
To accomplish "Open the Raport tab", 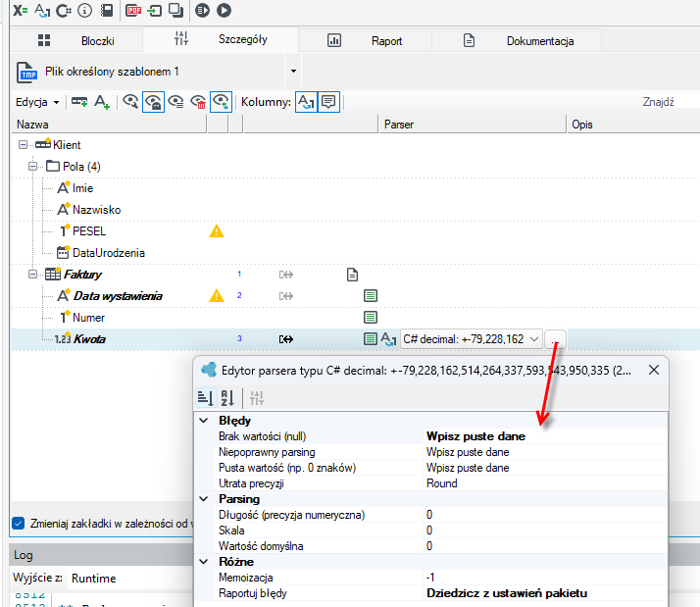I will pyautogui.click(x=365, y=40).
